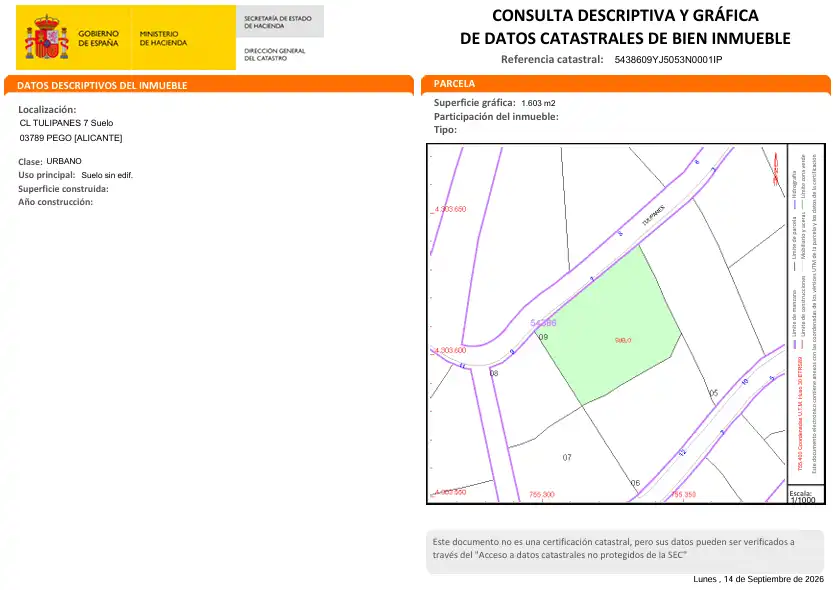This screenshot has height=590, width=838.
Task: Select the "GOBIERNO DE ESPAÑA" text
Action: coord(98,38)
